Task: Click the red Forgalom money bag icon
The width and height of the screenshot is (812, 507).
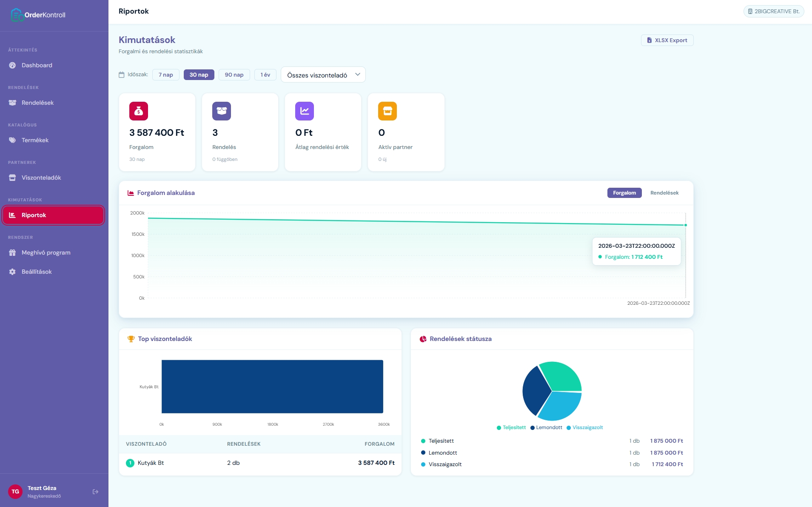Action: 139,111
